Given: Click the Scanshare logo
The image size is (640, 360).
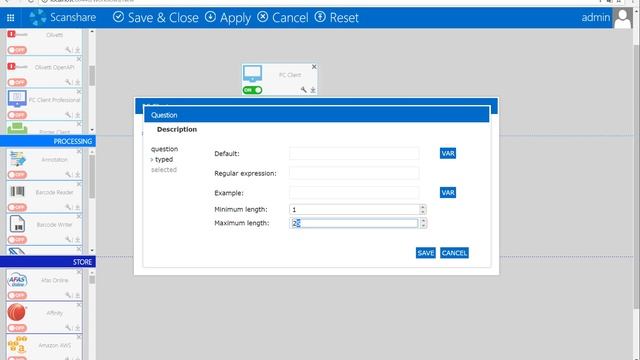Looking at the screenshot, I should 62,18.
